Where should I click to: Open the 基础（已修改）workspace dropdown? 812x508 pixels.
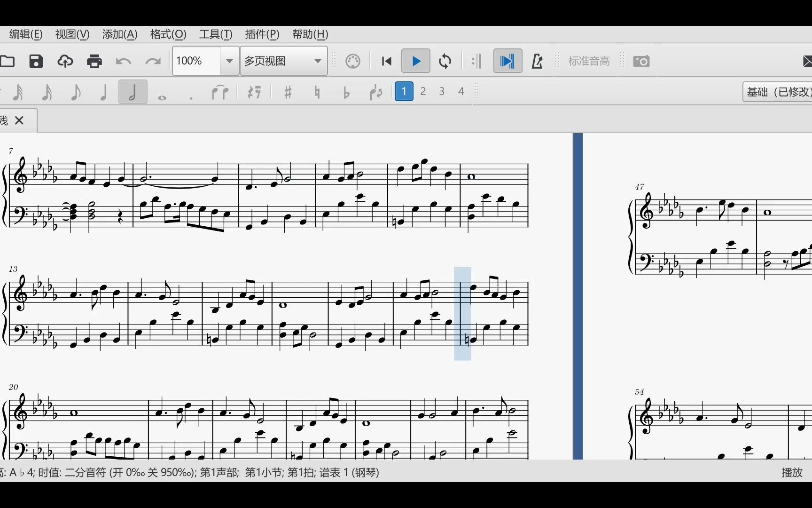click(777, 92)
